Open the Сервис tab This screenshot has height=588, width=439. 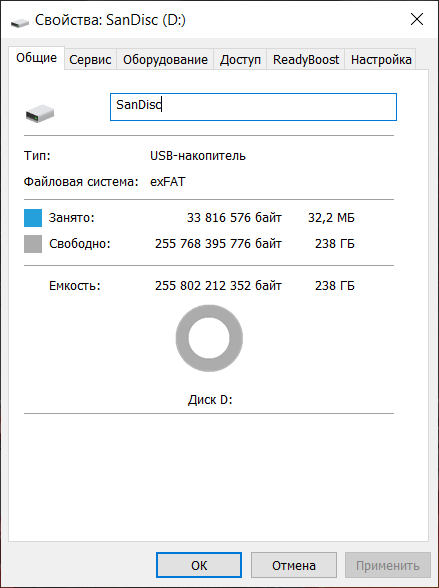coord(90,60)
